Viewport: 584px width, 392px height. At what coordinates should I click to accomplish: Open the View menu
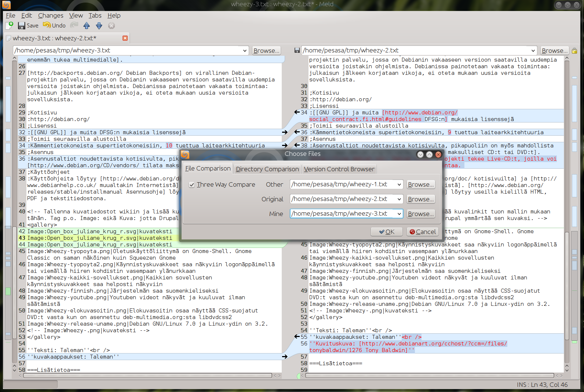pyautogui.click(x=76, y=15)
